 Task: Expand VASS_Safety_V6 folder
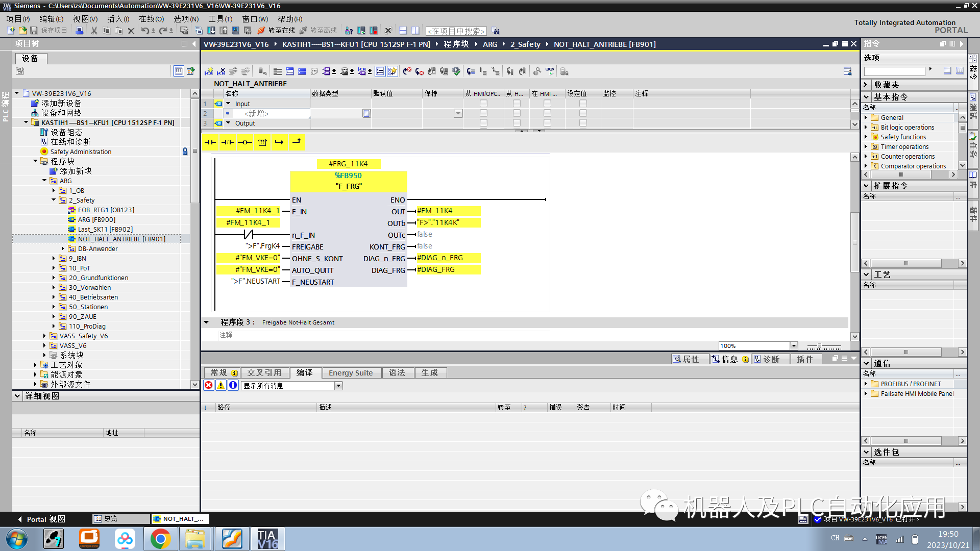pos(44,336)
